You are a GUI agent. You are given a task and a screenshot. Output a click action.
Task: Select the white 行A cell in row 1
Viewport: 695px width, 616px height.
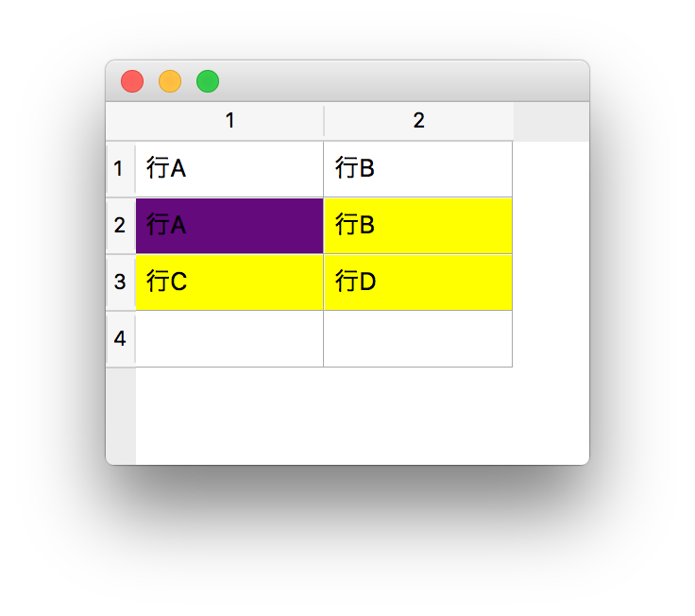tap(229, 169)
